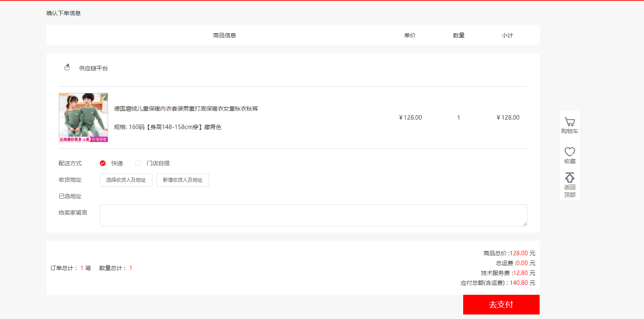644x319 pixels.
Task: Click the 规格 160码 specification text
Action: [x=168, y=127]
